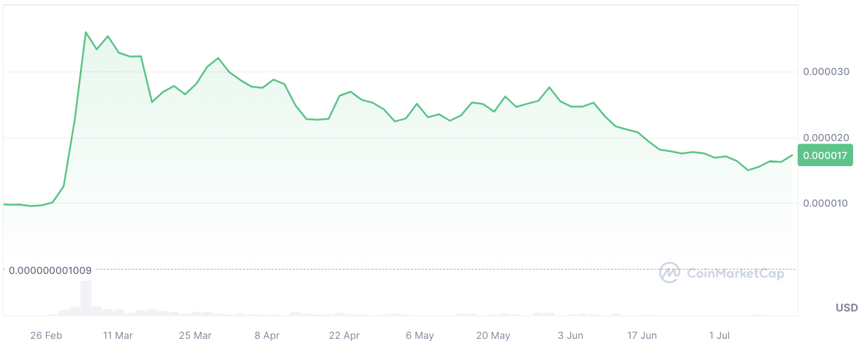The image size is (868, 349).
Task: Choose the 20 May date label
Action: coord(494,336)
